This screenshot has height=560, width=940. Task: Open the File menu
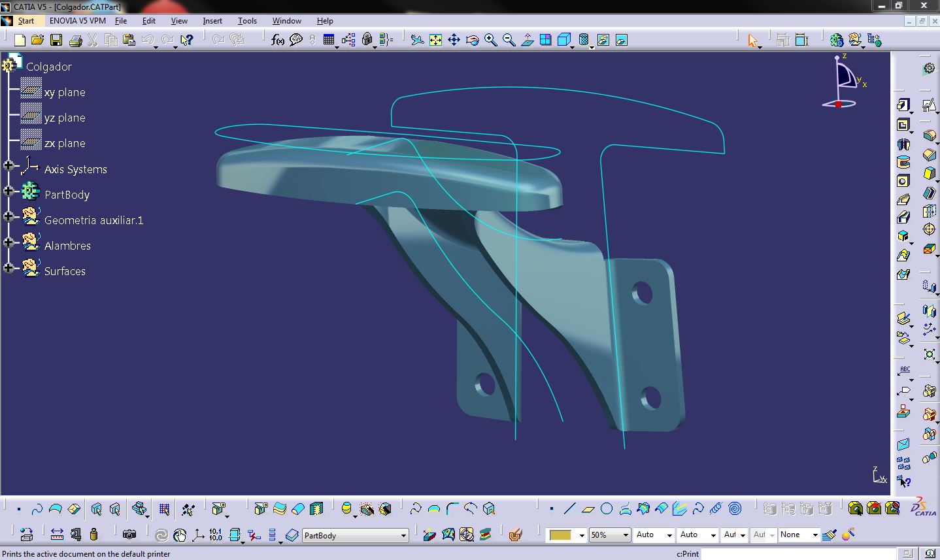click(121, 20)
